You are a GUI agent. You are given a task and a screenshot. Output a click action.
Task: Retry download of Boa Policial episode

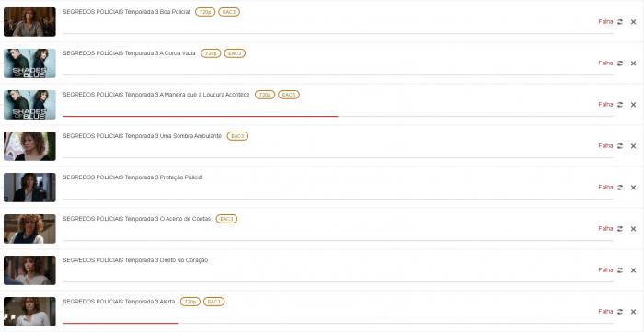point(620,22)
